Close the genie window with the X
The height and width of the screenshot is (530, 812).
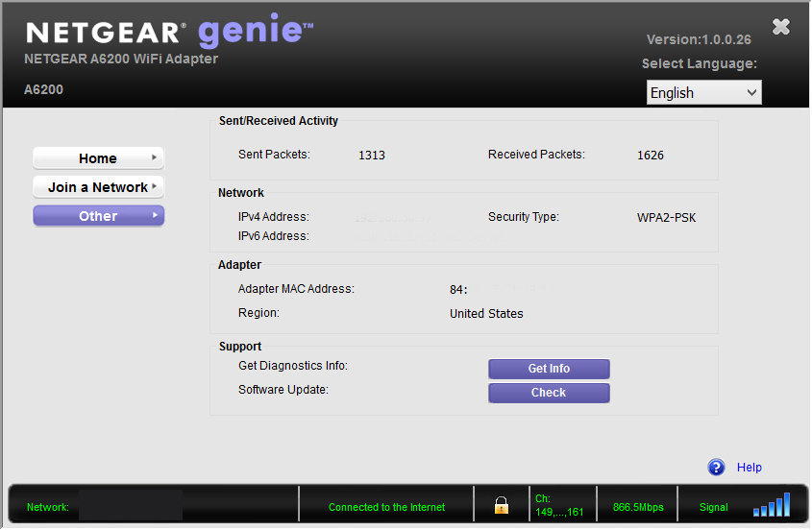(x=781, y=26)
